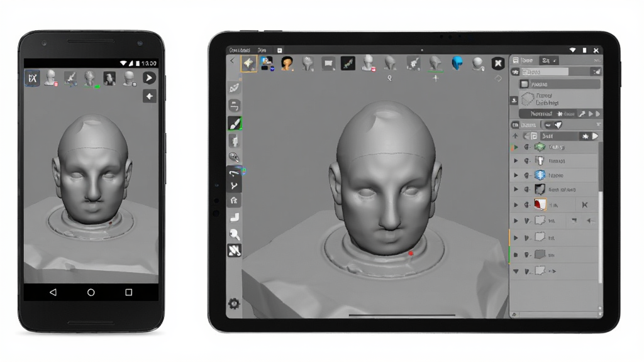Toggle visibility of the red-white thumbnail layer
The image size is (644, 362).
(x=527, y=204)
